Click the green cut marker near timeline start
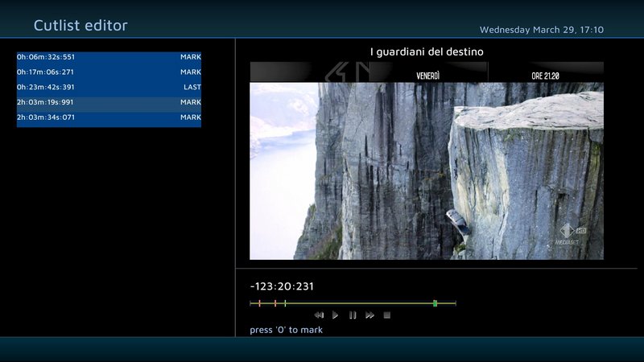 pos(285,303)
